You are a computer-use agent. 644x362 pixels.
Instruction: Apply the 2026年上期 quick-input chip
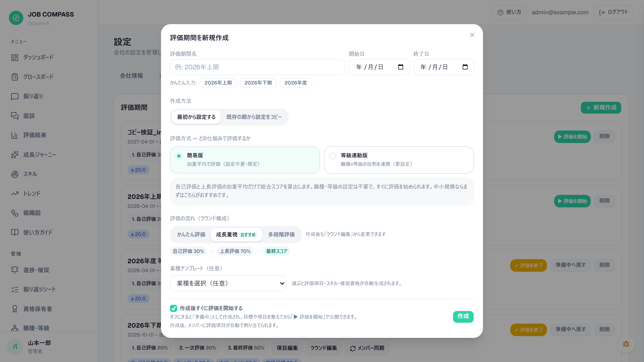[x=218, y=83]
